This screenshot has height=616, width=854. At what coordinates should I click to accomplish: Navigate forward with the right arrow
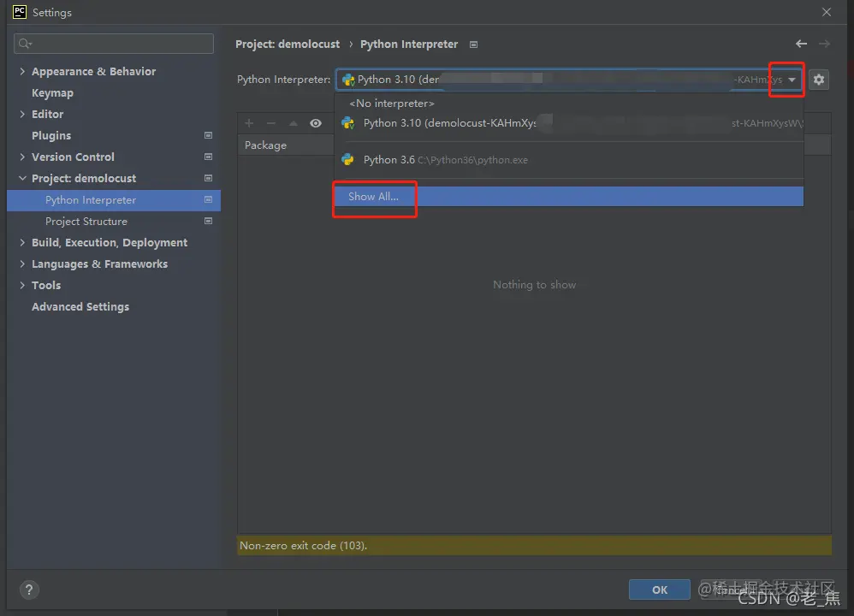825,44
